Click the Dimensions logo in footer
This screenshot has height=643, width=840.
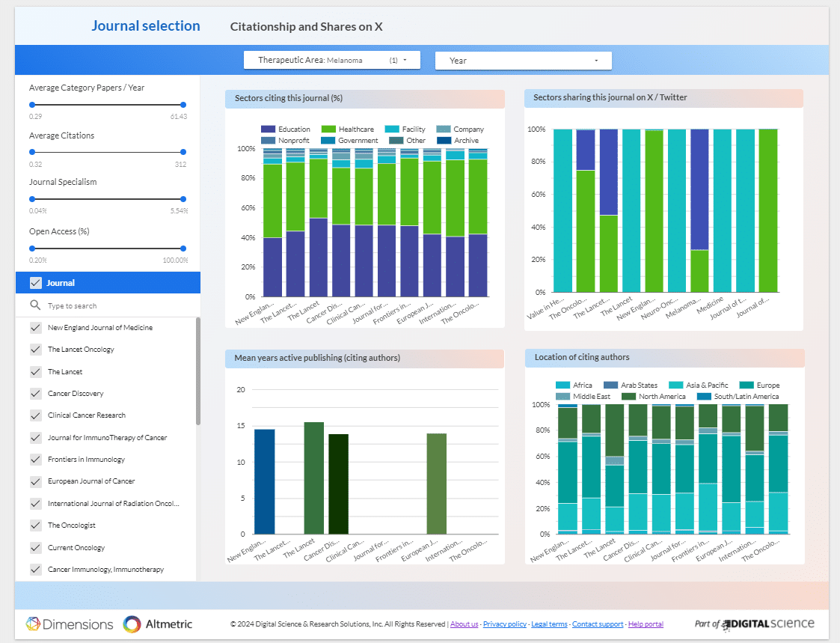click(x=70, y=624)
